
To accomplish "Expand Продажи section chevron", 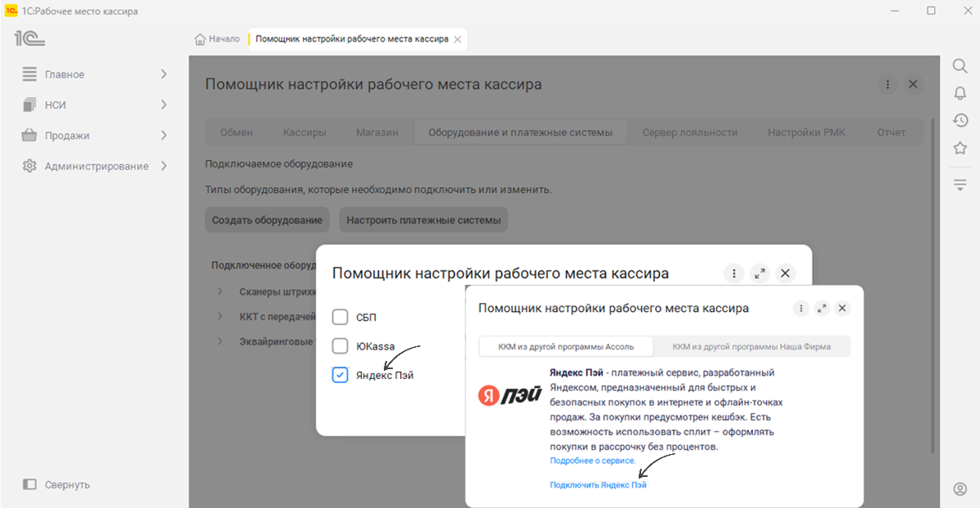I will point(163,136).
